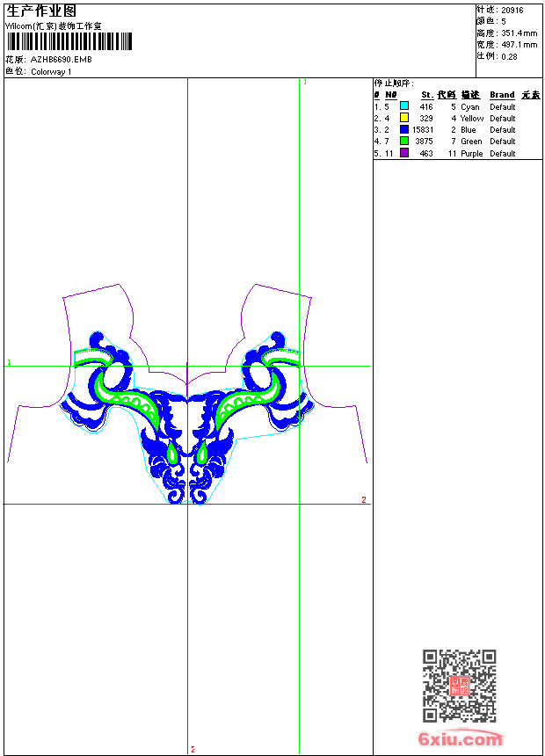
Task: Click the 'Green' description text
Action: (471, 142)
